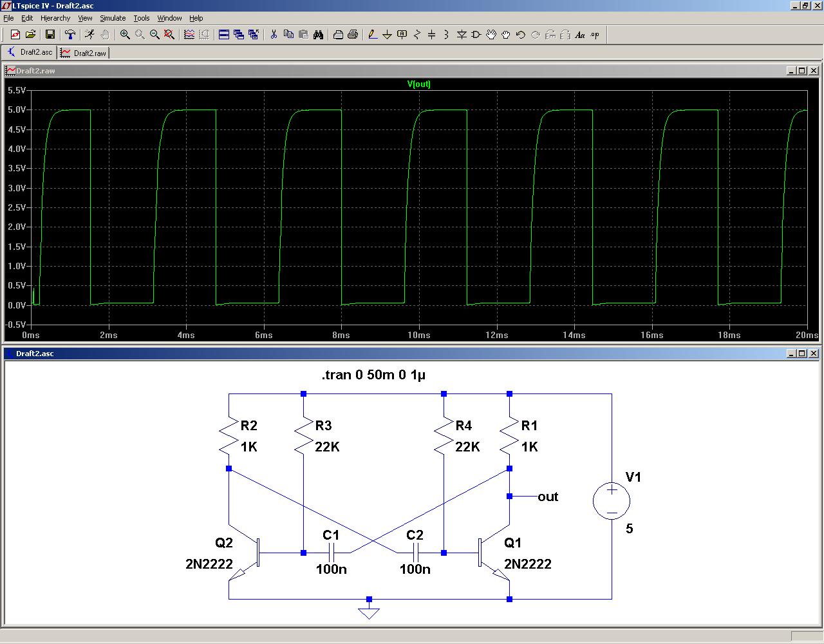824x644 pixels.
Task: Tile windows horizontally using toolbar icon
Action: click(224, 35)
